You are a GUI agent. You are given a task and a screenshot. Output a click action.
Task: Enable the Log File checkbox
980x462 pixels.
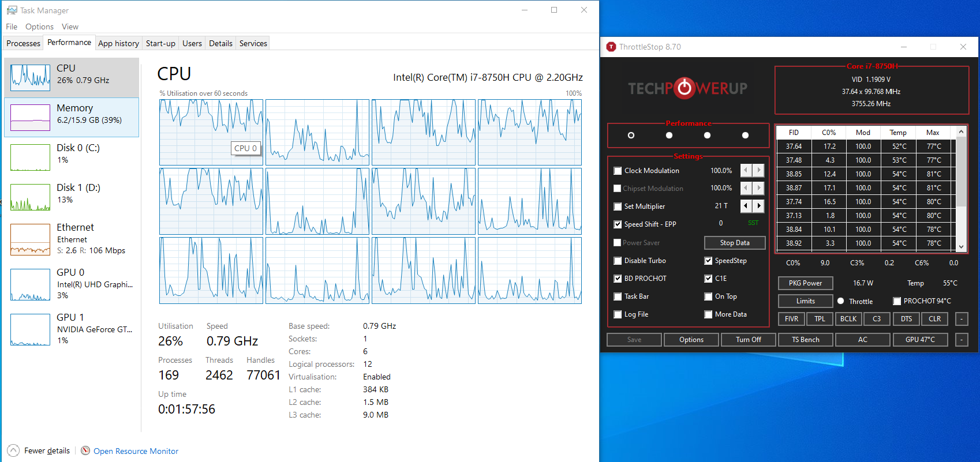(x=618, y=314)
